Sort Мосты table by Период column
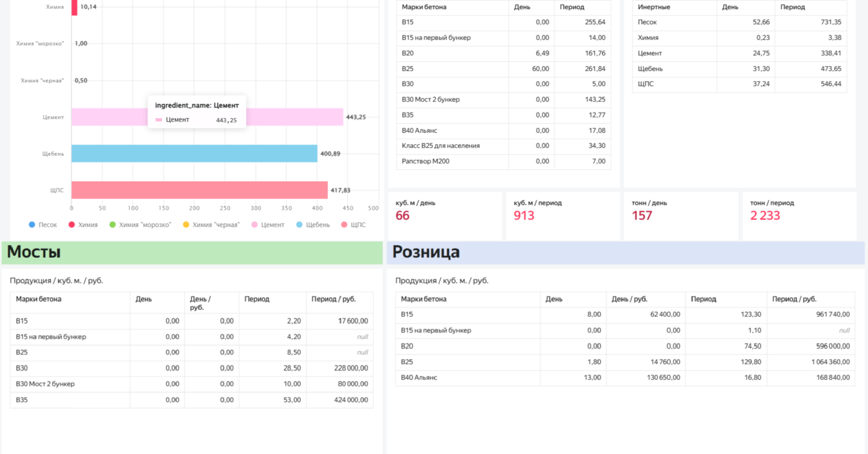868x454 pixels. (x=257, y=299)
